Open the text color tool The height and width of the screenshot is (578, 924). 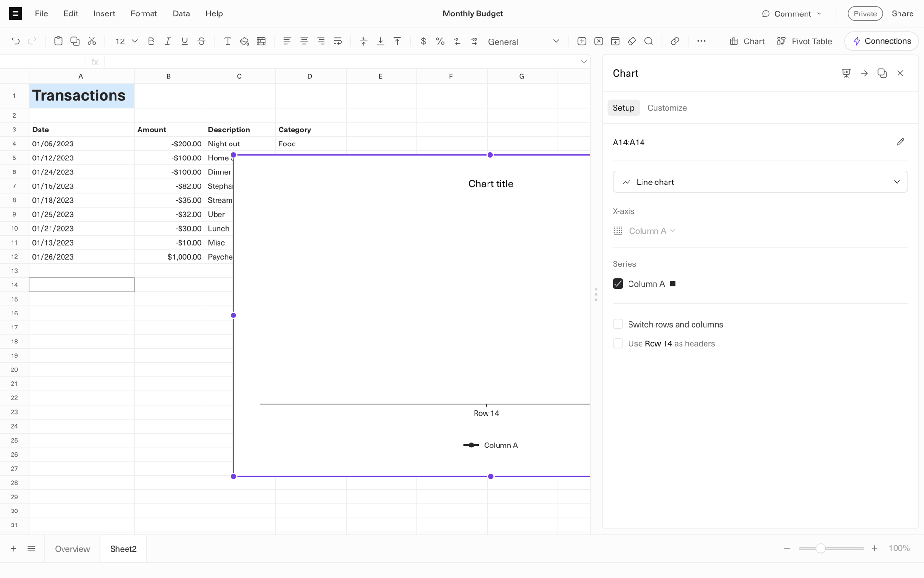tap(228, 41)
